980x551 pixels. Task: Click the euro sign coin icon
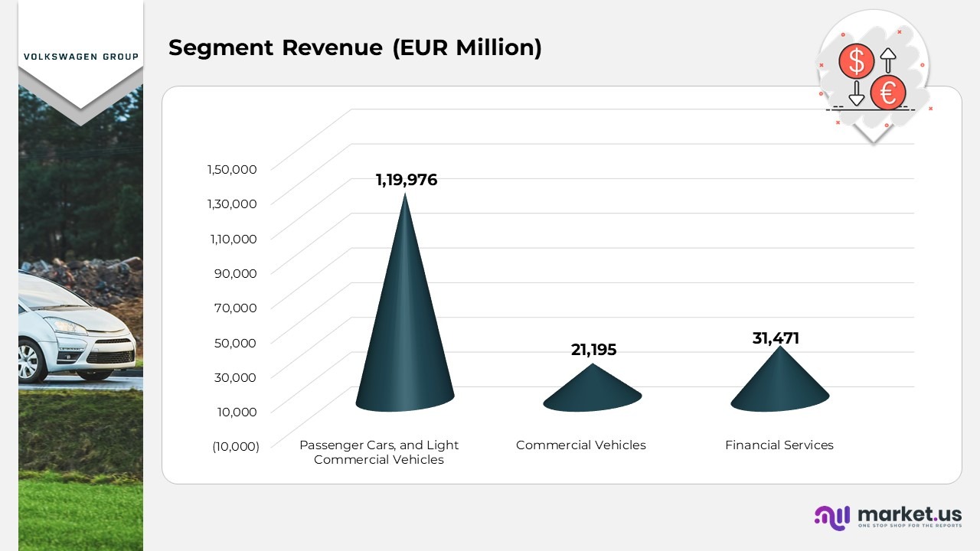pos(888,93)
